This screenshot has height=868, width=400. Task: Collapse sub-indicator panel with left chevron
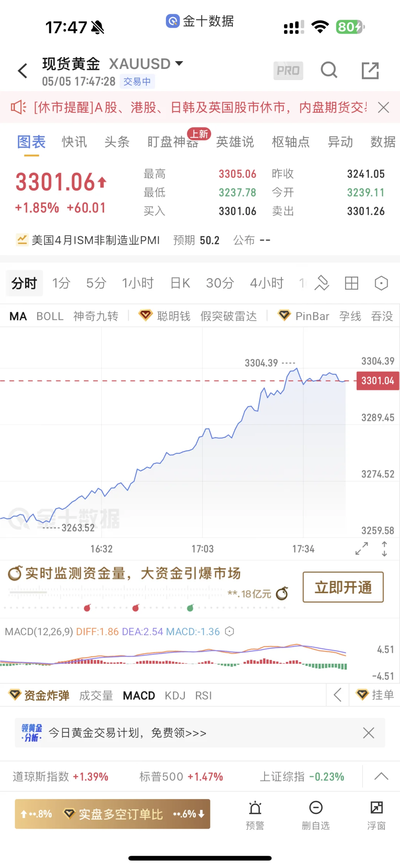pos(337,695)
